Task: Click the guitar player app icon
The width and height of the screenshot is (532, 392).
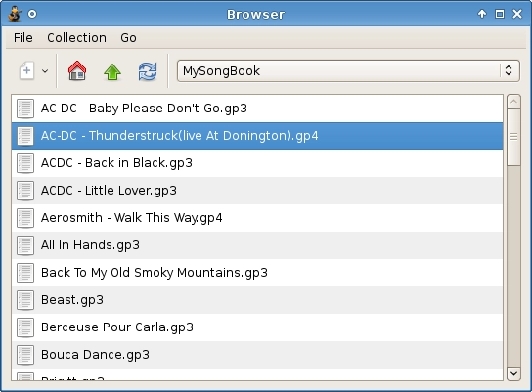Action: 15,14
